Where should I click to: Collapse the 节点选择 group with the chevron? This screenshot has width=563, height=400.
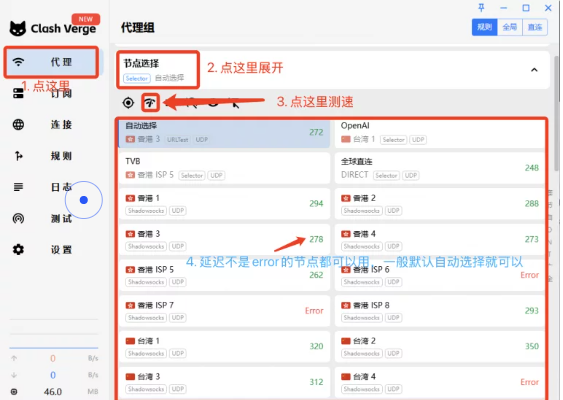(534, 70)
